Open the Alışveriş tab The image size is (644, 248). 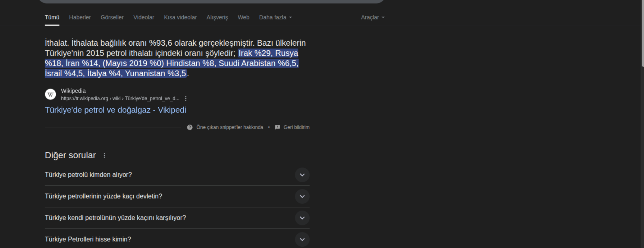point(217,17)
